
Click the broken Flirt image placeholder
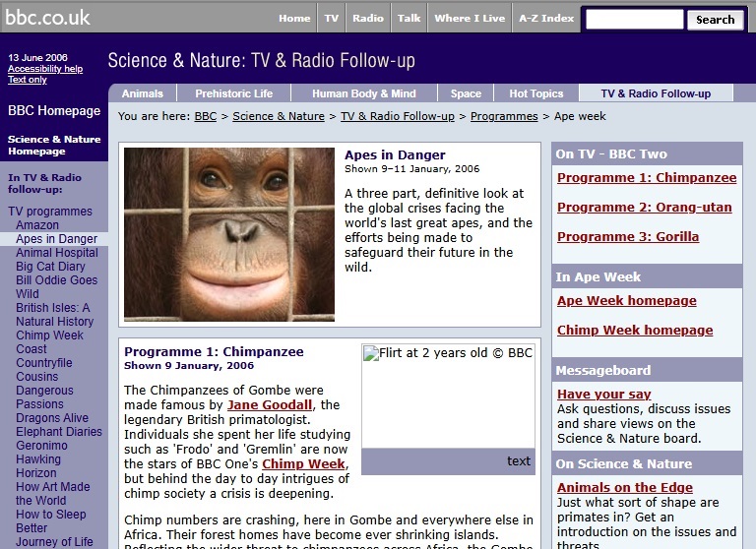pyautogui.click(x=448, y=396)
